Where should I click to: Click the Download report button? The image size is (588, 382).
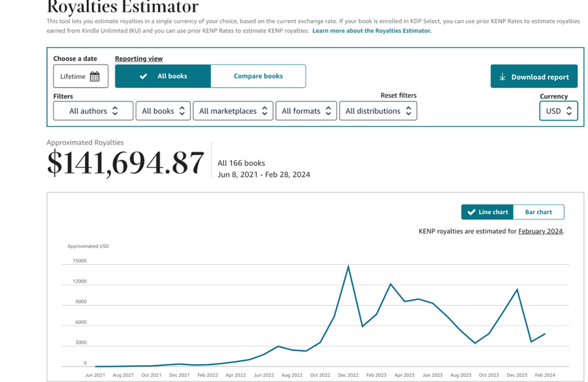tap(534, 77)
